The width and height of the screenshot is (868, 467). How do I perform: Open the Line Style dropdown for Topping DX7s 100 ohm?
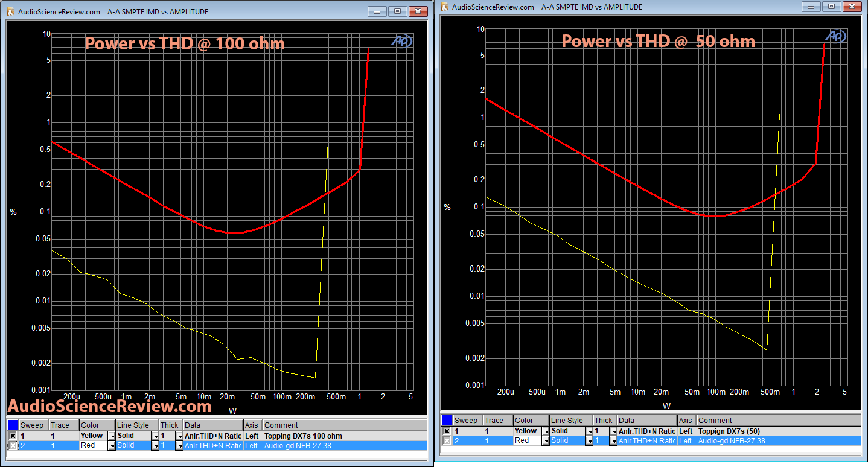click(x=155, y=436)
